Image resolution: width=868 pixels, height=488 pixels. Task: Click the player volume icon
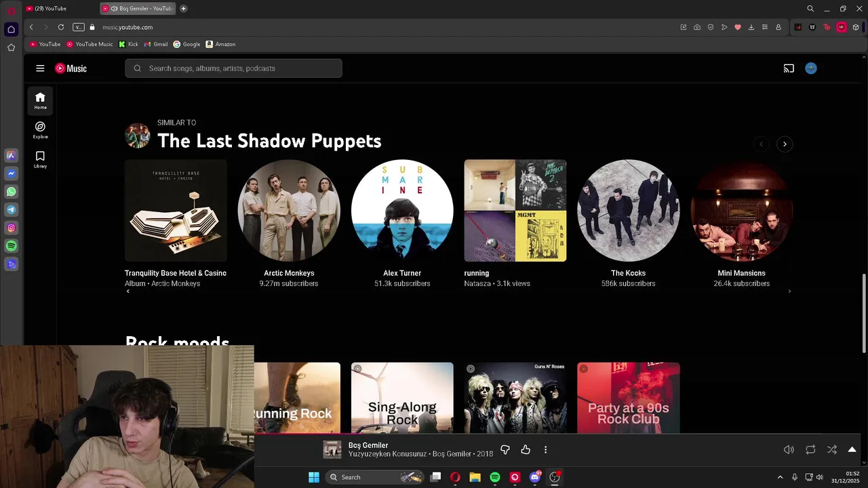(x=789, y=449)
